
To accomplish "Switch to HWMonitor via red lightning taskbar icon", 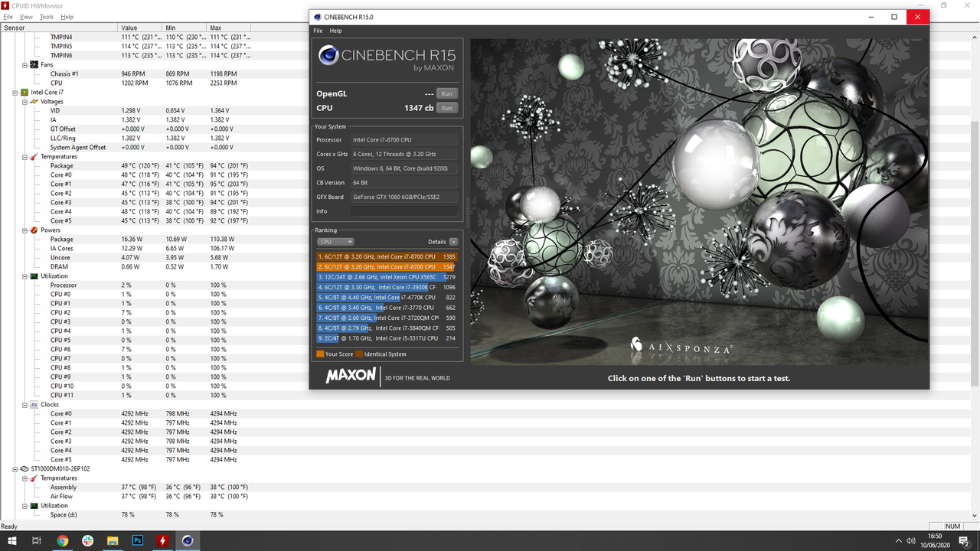I will [162, 540].
